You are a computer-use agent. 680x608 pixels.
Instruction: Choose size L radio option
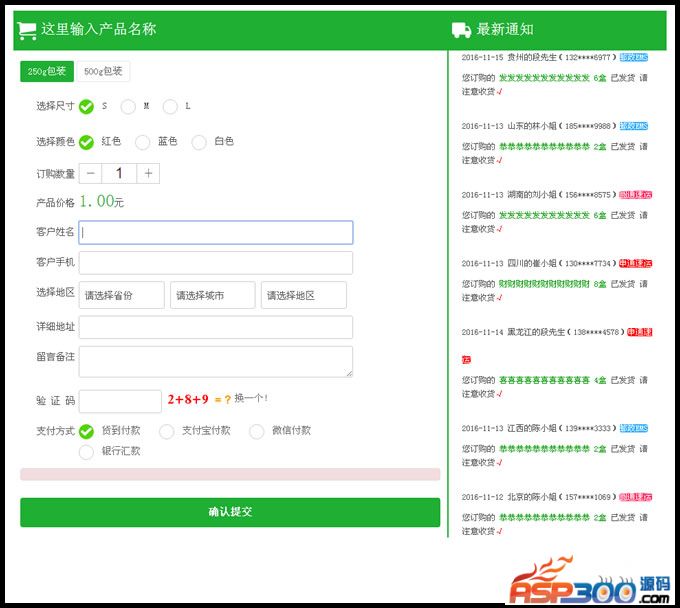(x=170, y=106)
